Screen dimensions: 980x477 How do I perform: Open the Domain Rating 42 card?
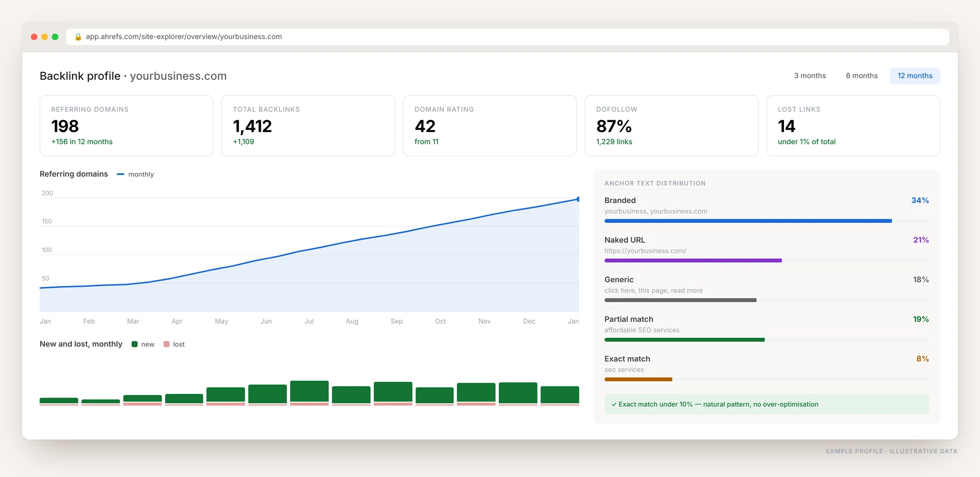[490, 125]
